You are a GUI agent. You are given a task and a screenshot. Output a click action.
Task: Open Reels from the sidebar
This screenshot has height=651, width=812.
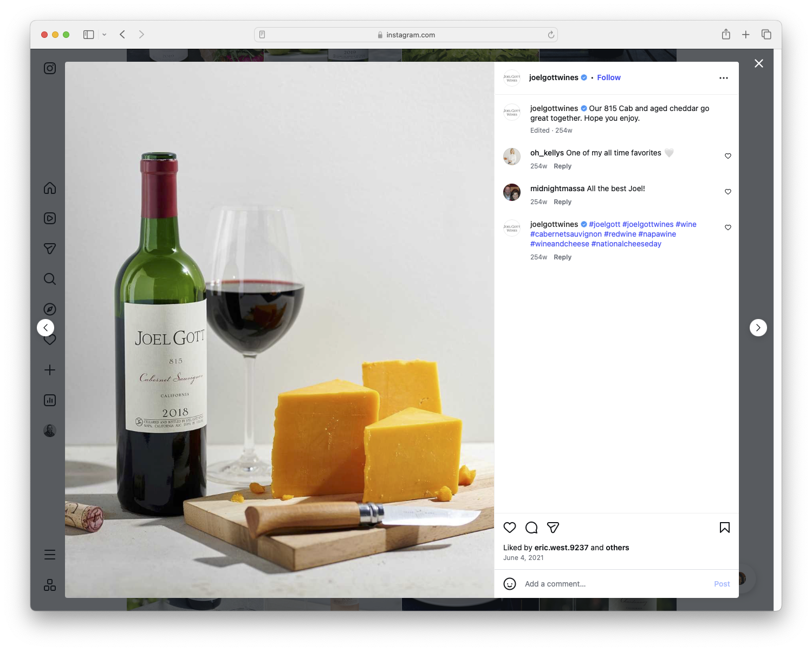(50, 218)
